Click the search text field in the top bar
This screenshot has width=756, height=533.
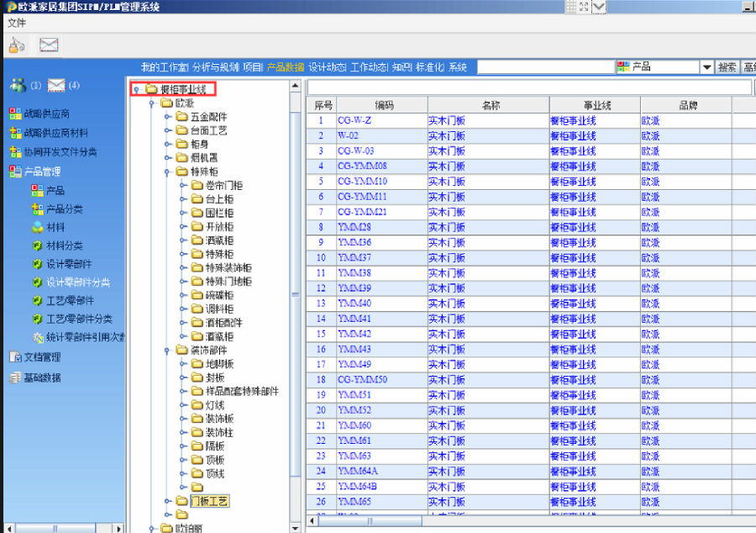tap(545, 67)
